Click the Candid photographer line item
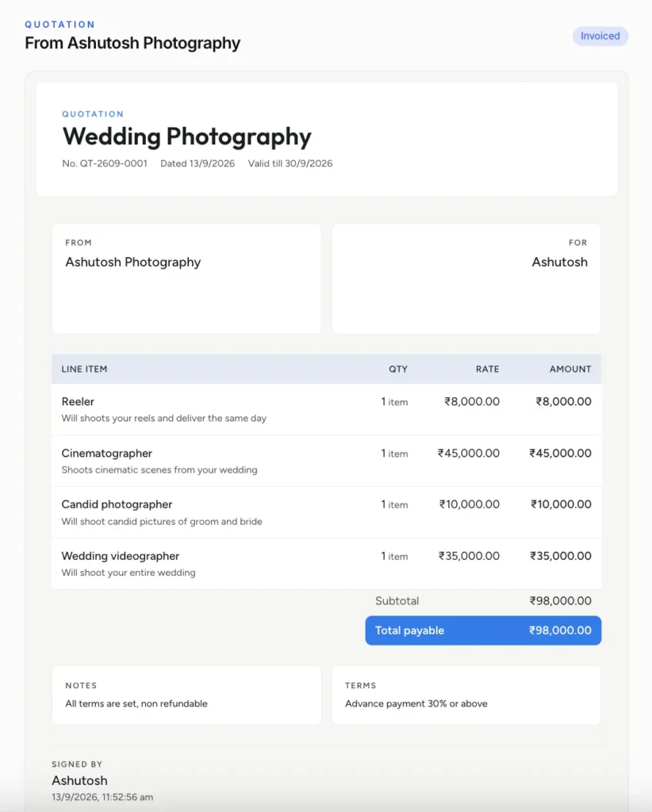The height and width of the screenshot is (812, 652). (x=326, y=512)
